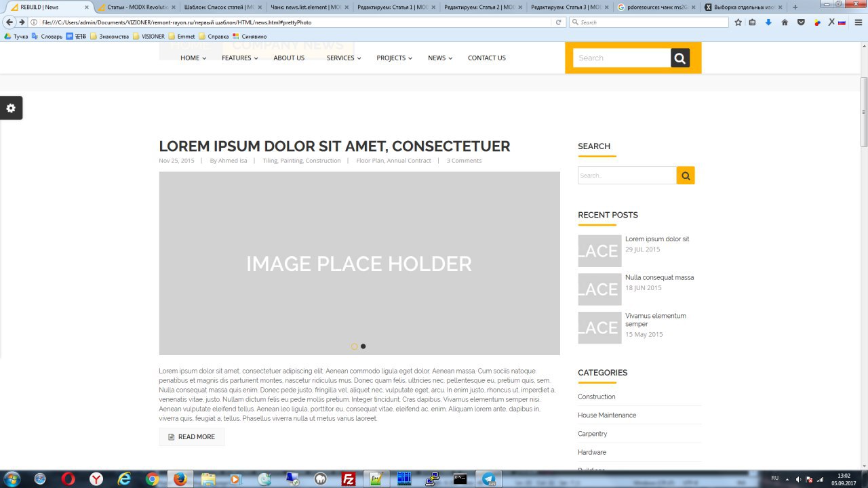Open thumbnail beside 'Nulla consequat massa'

tap(599, 289)
